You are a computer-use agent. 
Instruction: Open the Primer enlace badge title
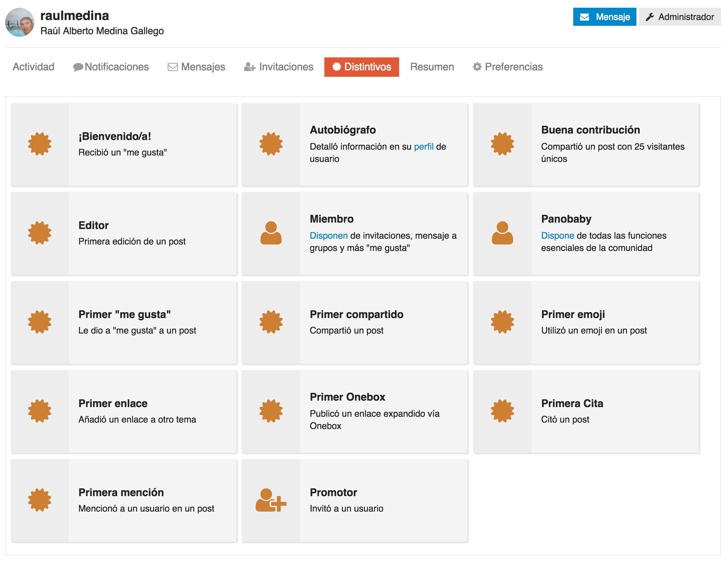pos(113,403)
